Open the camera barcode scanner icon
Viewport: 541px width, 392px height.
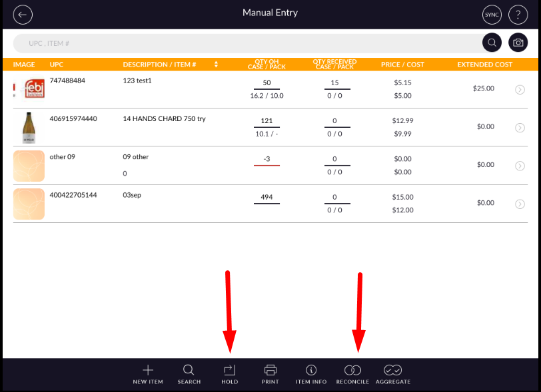[x=518, y=43]
